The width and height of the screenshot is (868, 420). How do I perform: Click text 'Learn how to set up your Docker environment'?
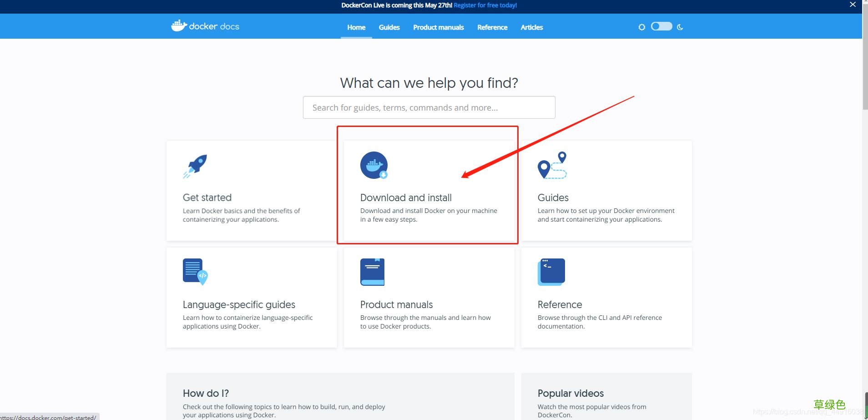point(606,211)
